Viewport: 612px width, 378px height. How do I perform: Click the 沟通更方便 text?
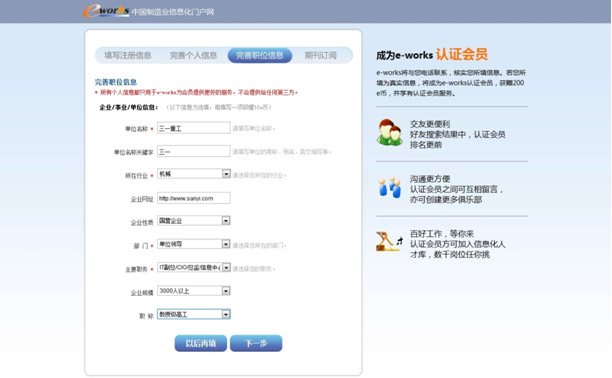(x=430, y=179)
